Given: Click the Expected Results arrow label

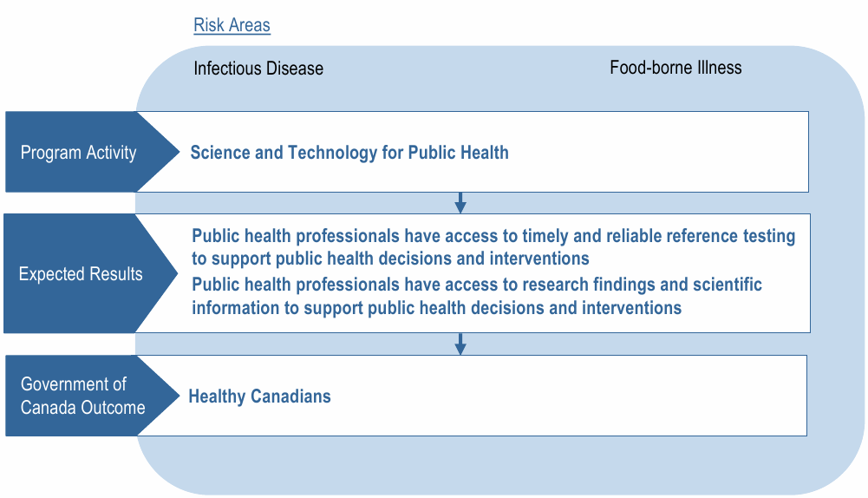Looking at the screenshot, I should pos(81,274).
